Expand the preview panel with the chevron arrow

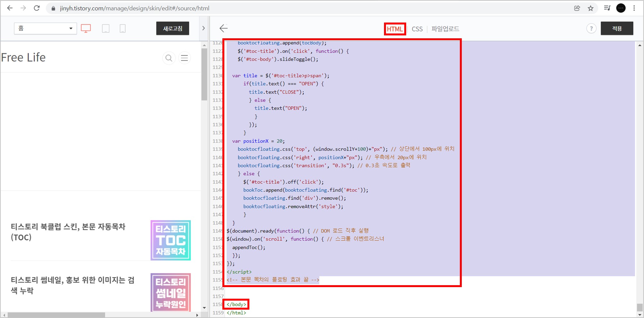[x=204, y=28]
